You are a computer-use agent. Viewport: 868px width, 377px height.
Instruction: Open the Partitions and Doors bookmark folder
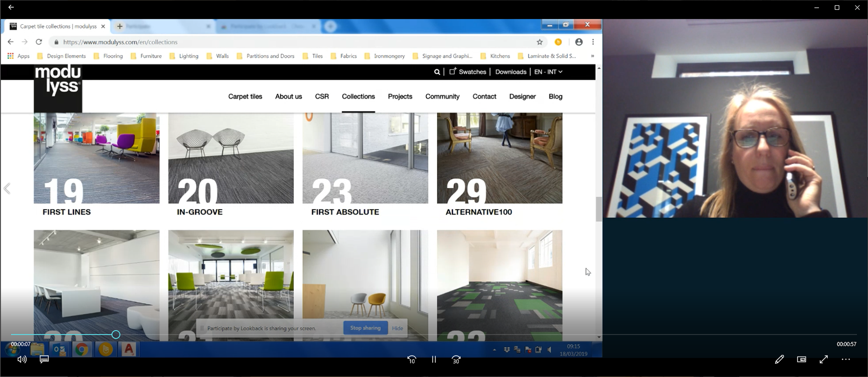click(x=266, y=56)
